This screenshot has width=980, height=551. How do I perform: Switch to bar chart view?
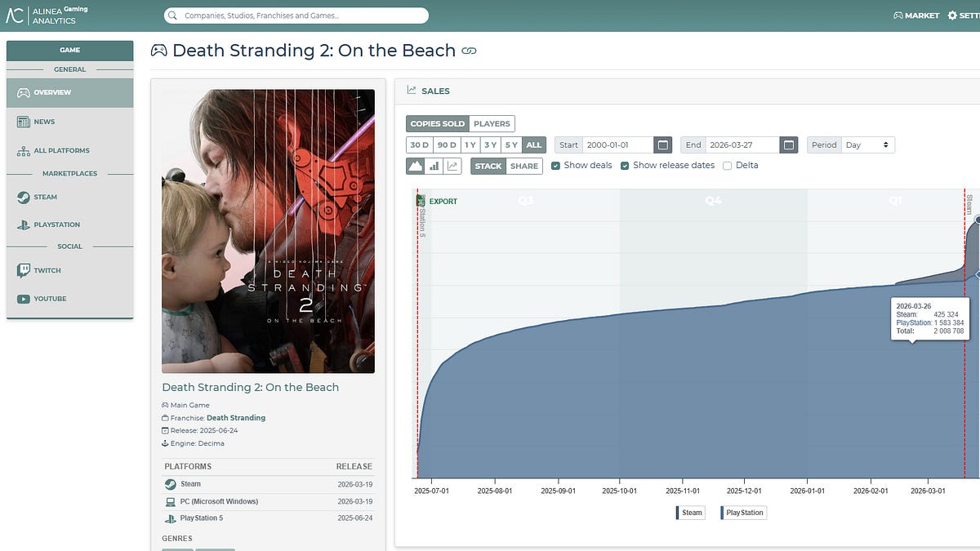tap(434, 166)
